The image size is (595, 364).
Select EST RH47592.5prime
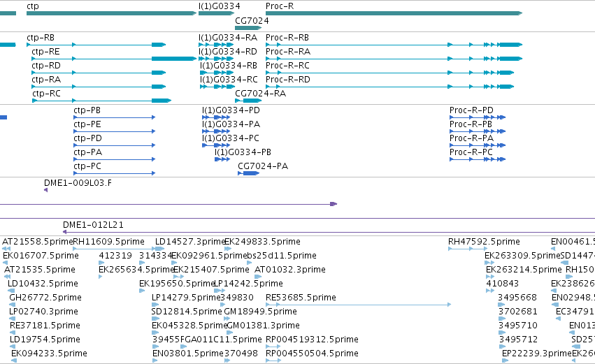(484, 242)
